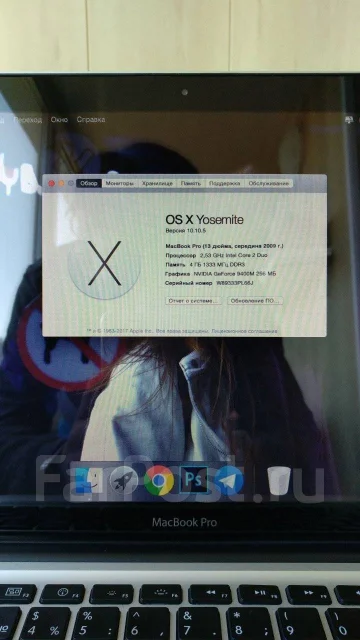
Task: Switch to the Мониторы tab
Action: (120, 183)
